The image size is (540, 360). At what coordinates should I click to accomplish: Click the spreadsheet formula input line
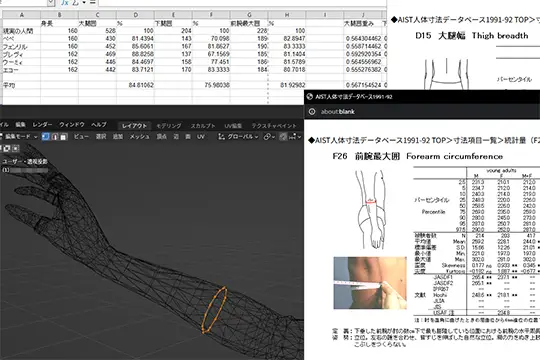click(x=242, y=3)
